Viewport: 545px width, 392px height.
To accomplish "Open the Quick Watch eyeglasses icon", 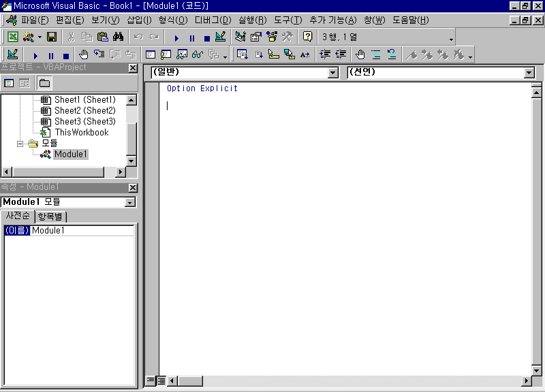I will click(198, 55).
